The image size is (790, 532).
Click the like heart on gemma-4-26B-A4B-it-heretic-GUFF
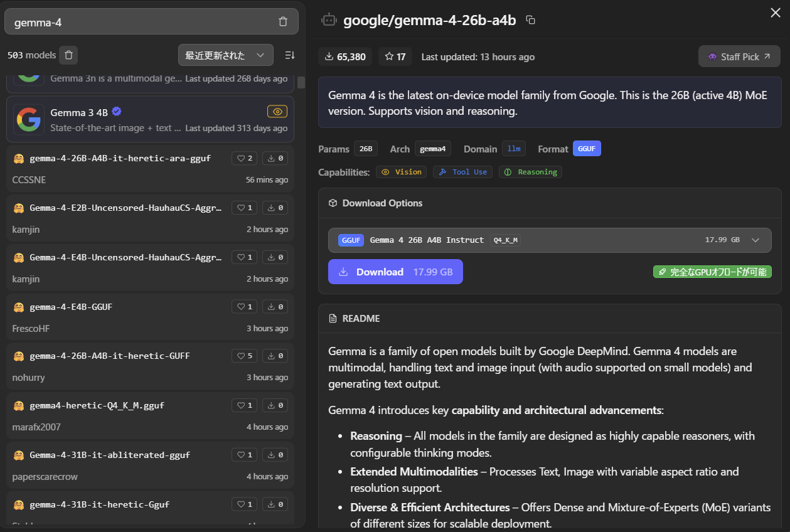pyautogui.click(x=244, y=356)
